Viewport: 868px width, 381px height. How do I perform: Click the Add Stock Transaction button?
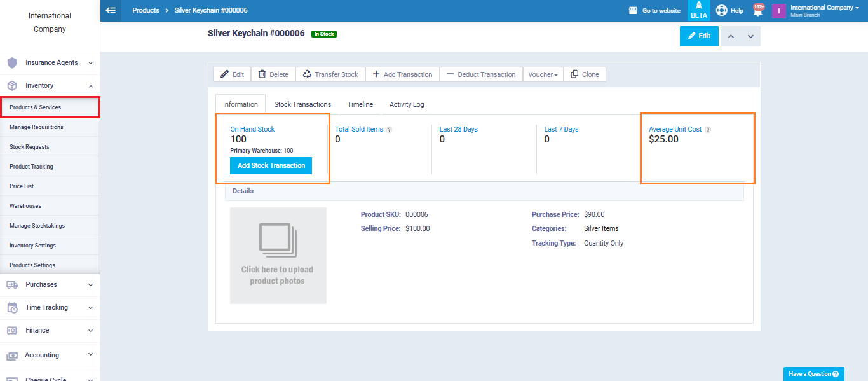(x=271, y=165)
